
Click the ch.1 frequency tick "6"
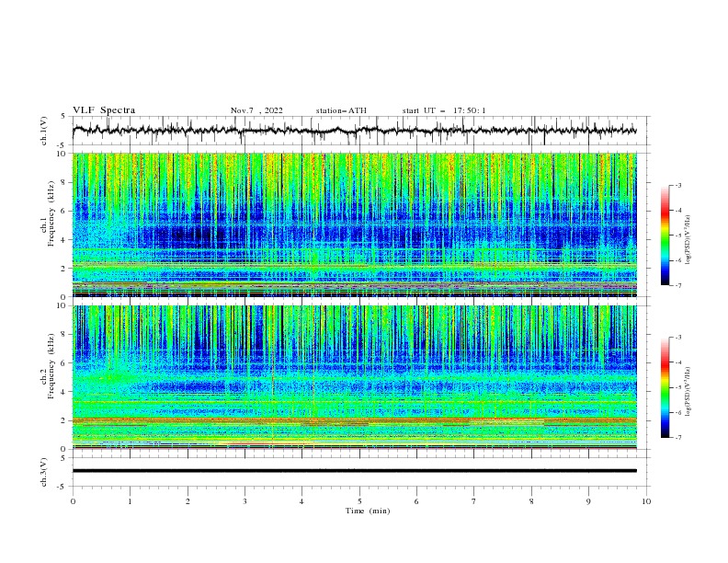coord(64,212)
